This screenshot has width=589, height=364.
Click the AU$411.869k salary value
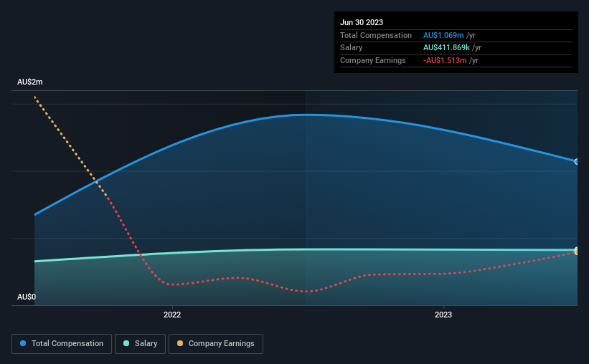coord(446,48)
